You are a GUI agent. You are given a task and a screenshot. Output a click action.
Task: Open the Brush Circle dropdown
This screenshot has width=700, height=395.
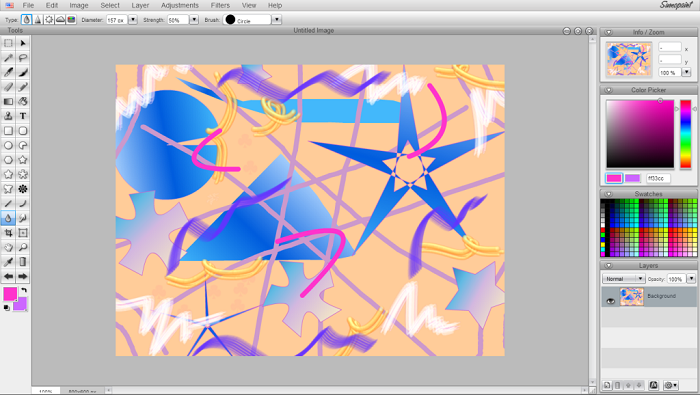coord(277,20)
